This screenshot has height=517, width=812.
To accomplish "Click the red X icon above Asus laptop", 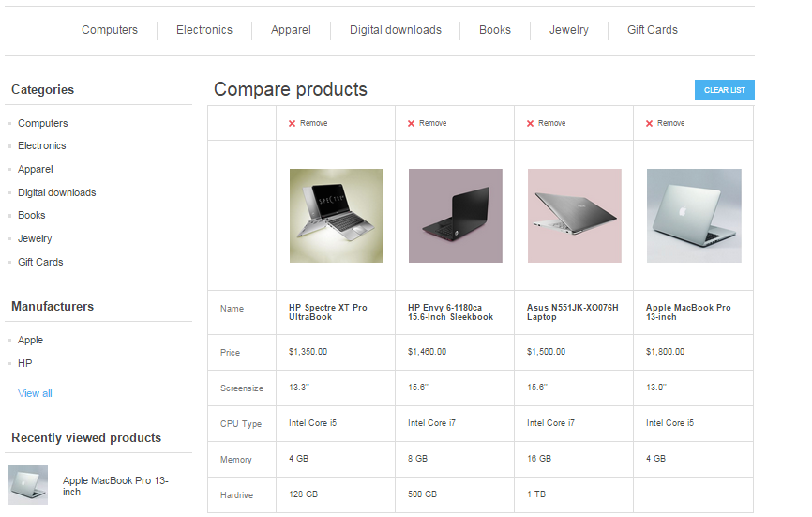I will coord(531,123).
